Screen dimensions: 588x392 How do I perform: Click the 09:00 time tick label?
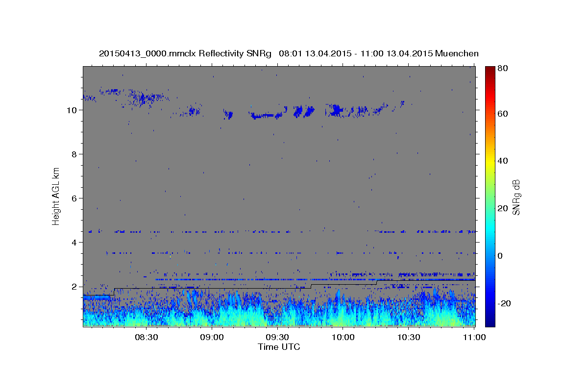[212, 337]
